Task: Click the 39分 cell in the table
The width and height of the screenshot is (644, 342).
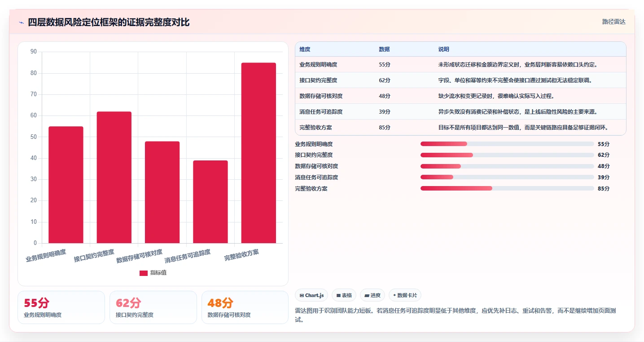Action: pyautogui.click(x=385, y=112)
